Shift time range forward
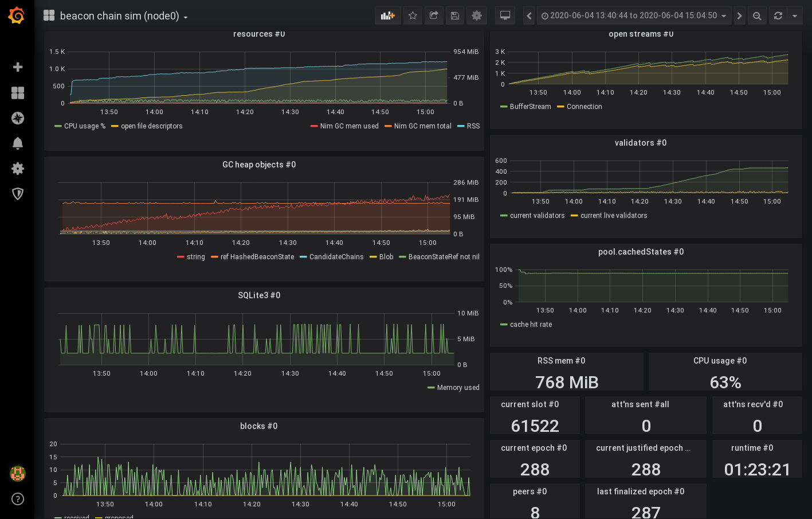Screen dimensions: 812x519 pos(739,15)
